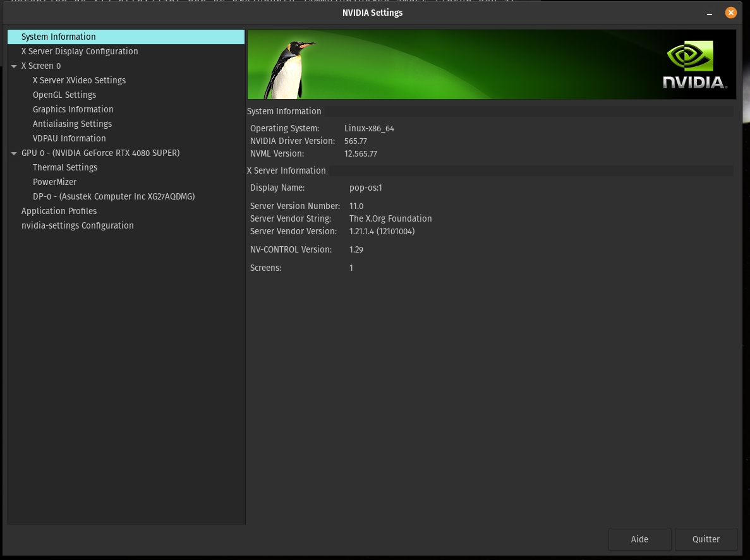This screenshot has width=750, height=560.
Task: View Graphics Information page
Action: (x=73, y=109)
